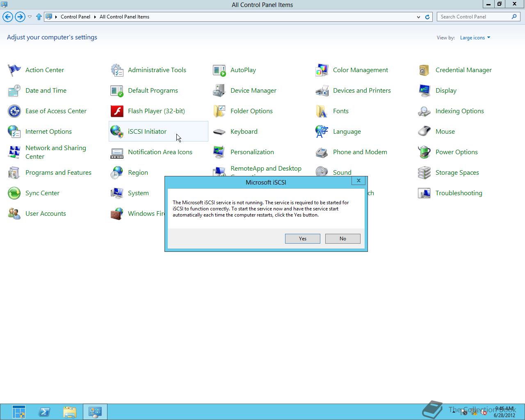Screen dimensions: 525x420
Task: Go back using the Back arrow
Action: [x=8, y=17]
